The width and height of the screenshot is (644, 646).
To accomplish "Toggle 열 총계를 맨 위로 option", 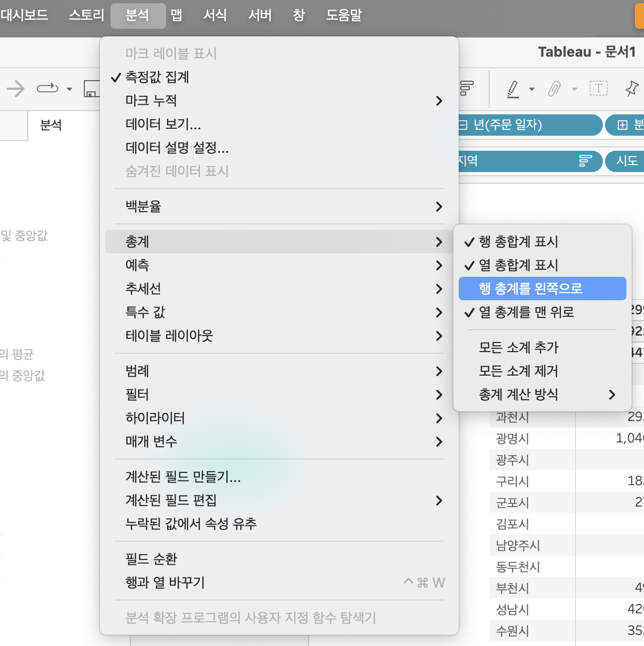I will coord(543,312).
